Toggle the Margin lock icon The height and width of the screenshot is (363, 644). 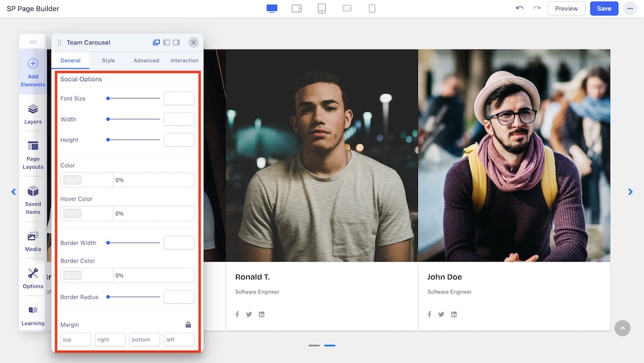(188, 325)
